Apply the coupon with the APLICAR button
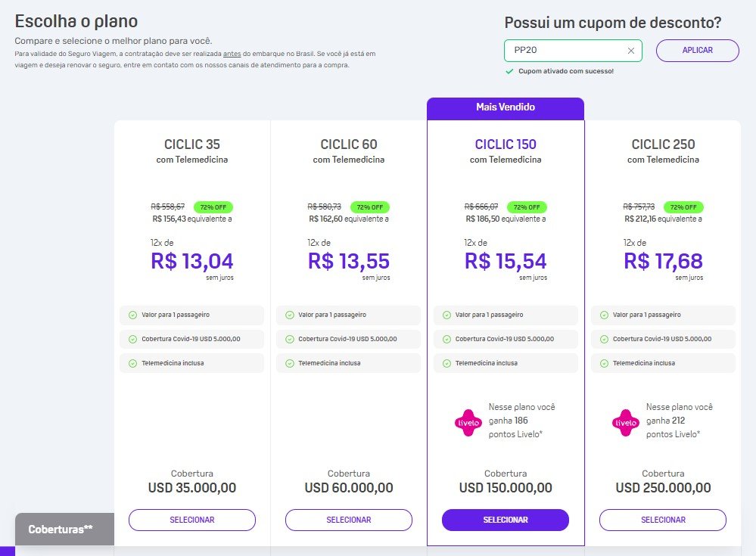 697,51
